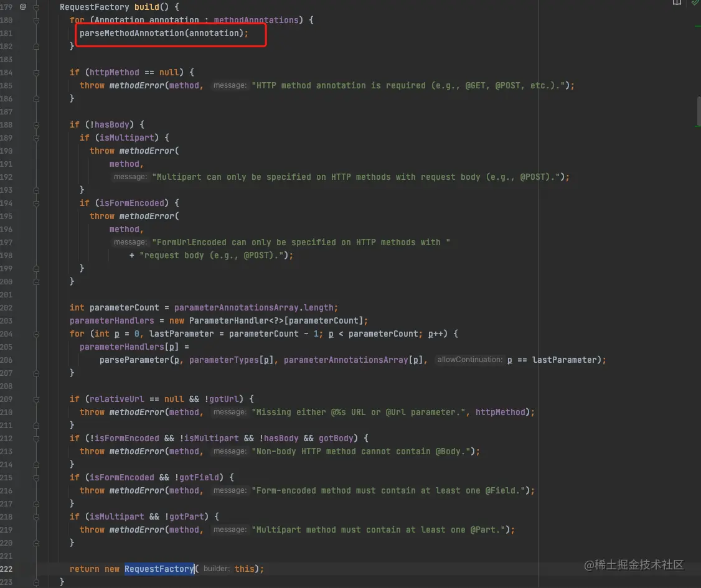Image resolution: width=701 pixels, height=588 pixels.
Task: Click the "Multipart method must contain" string
Action: coord(379,530)
